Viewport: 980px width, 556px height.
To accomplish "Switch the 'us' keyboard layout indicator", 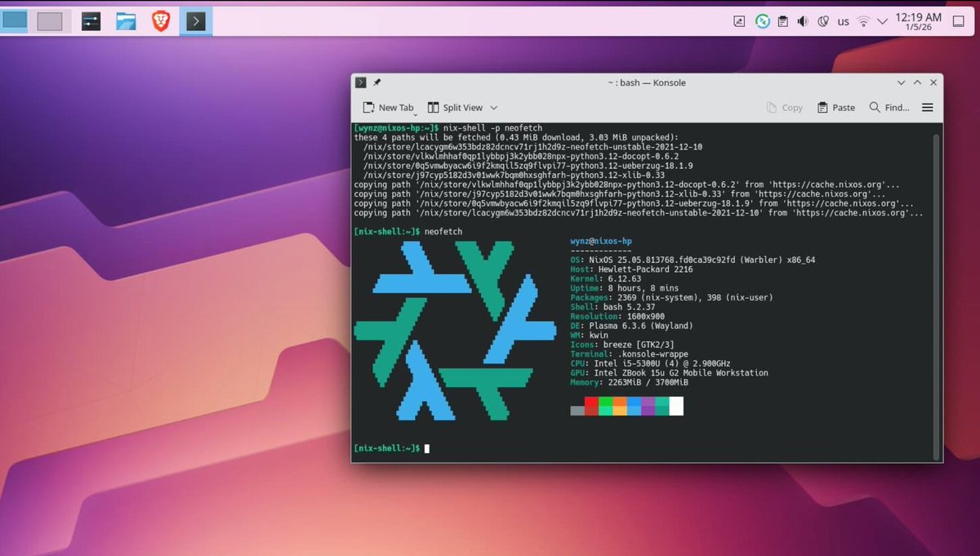I will click(x=844, y=22).
